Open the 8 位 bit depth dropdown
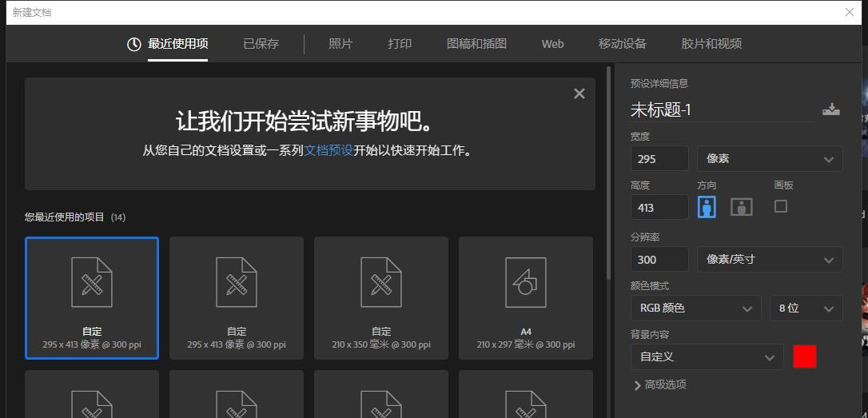 coord(806,309)
